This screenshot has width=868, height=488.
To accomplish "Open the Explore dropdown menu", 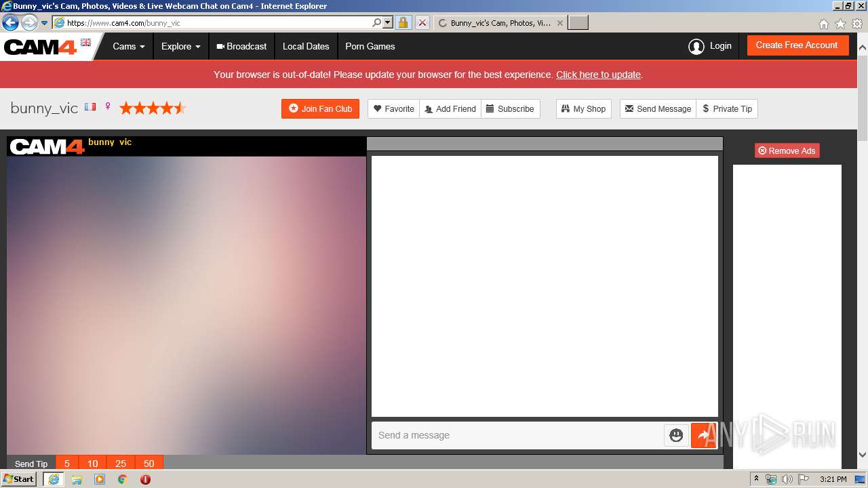I will [180, 47].
